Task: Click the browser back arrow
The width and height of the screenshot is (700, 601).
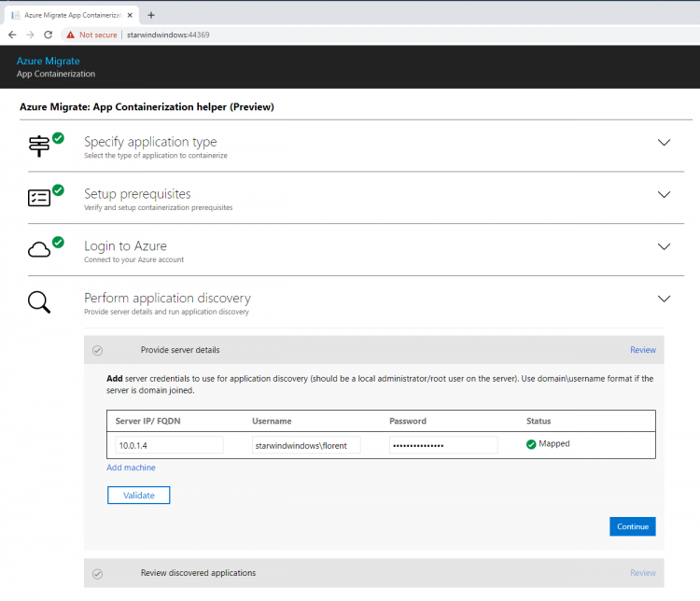Action: [x=12, y=35]
